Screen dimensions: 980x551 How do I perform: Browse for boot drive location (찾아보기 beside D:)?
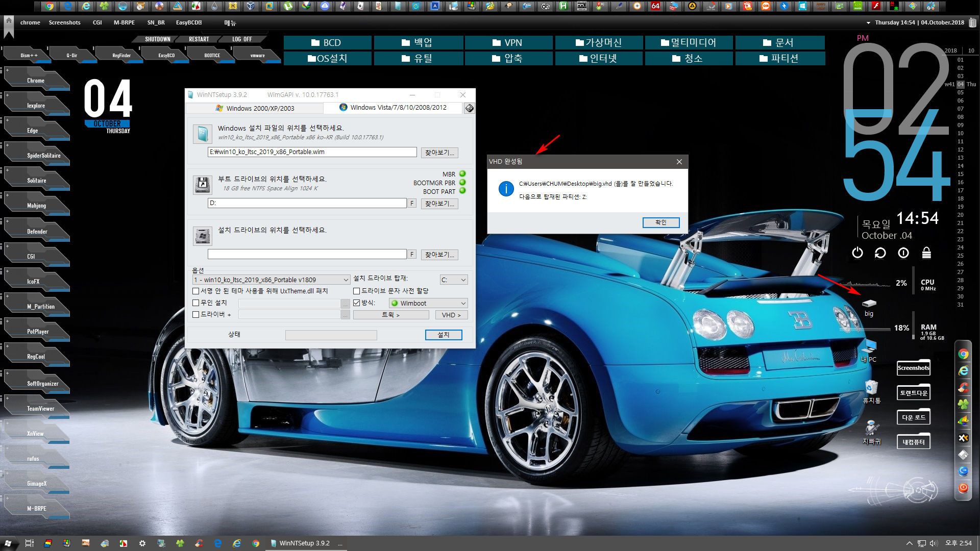439,204
